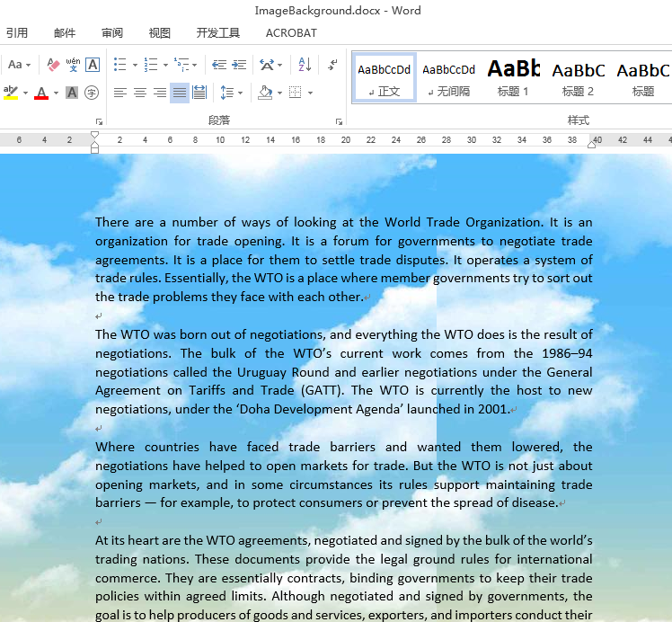Apply the 标题 style
Image resolution: width=672 pixels, height=622 pixels.
643,78
